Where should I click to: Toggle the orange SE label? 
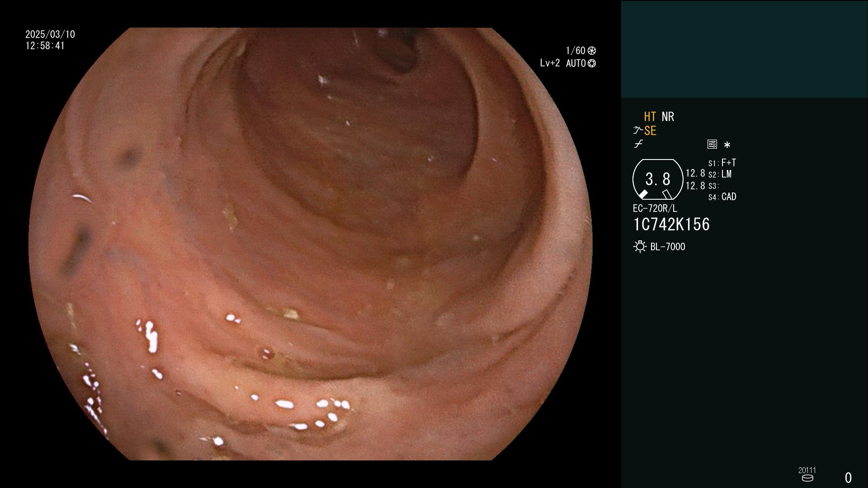650,131
